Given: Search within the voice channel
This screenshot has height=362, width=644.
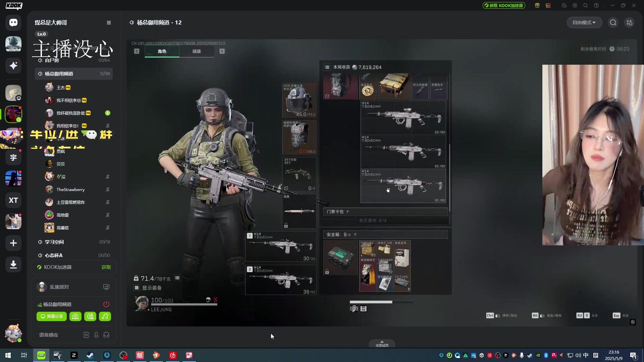Looking at the screenshot, I should [613, 22].
